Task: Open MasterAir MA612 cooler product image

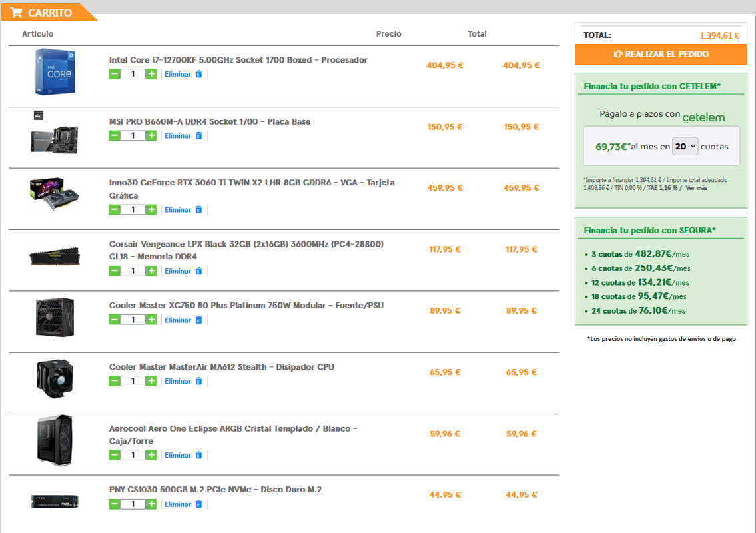Action: [x=55, y=378]
